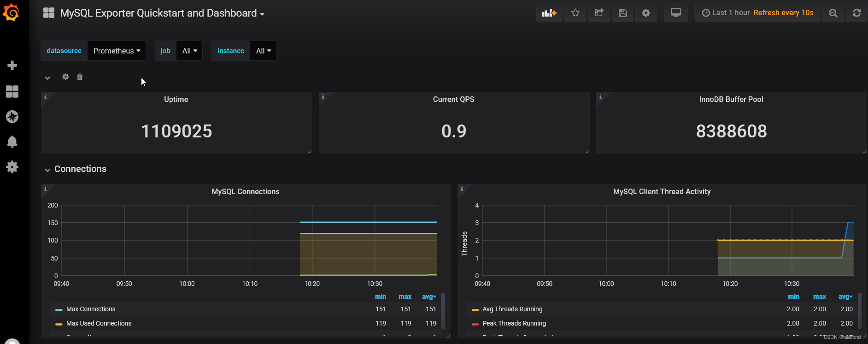Viewport: 868px width, 344px height.
Task: Show info for MySQL Connections panel
Action: pos(45,189)
